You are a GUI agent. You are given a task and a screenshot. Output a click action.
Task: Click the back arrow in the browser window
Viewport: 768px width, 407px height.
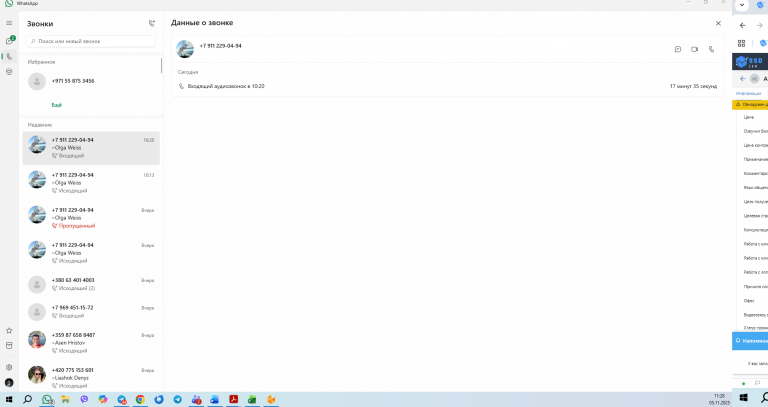click(x=743, y=25)
